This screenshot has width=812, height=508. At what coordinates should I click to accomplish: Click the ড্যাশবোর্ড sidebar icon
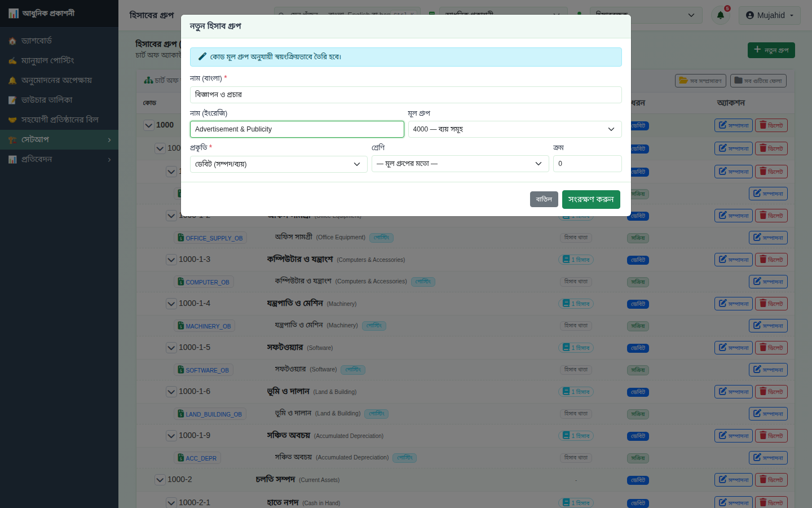click(x=12, y=41)
